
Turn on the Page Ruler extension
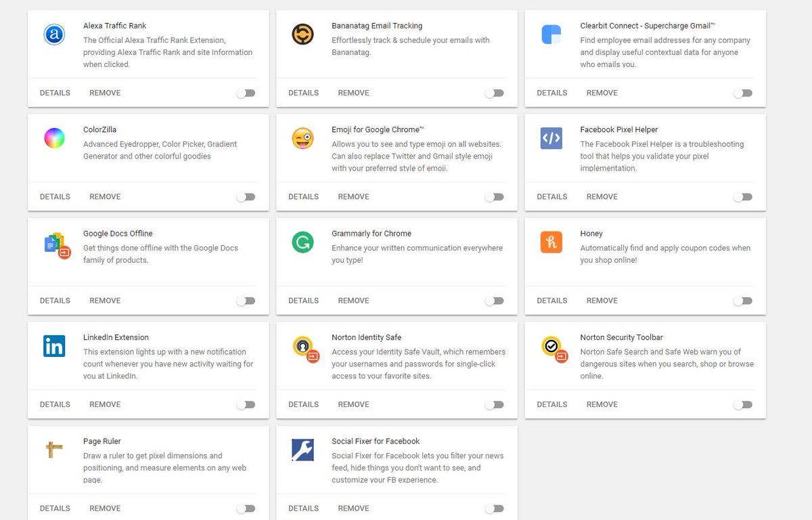246,508
